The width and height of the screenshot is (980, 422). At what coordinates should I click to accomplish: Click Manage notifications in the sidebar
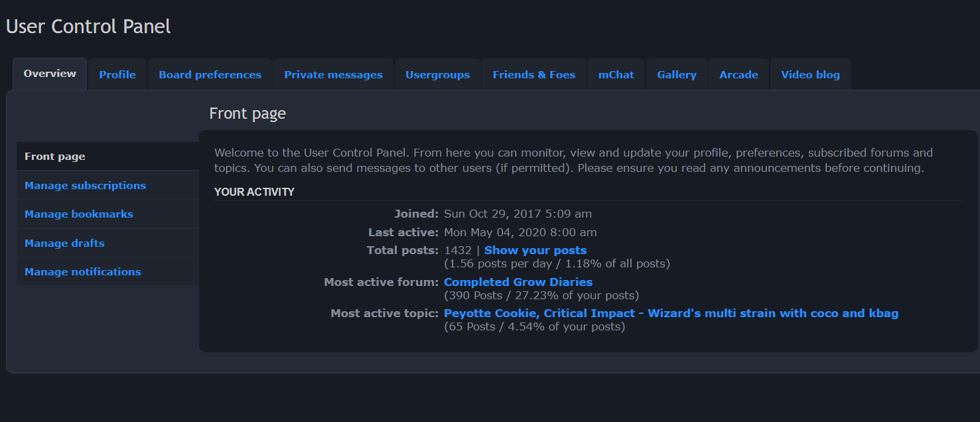[83, 272]
